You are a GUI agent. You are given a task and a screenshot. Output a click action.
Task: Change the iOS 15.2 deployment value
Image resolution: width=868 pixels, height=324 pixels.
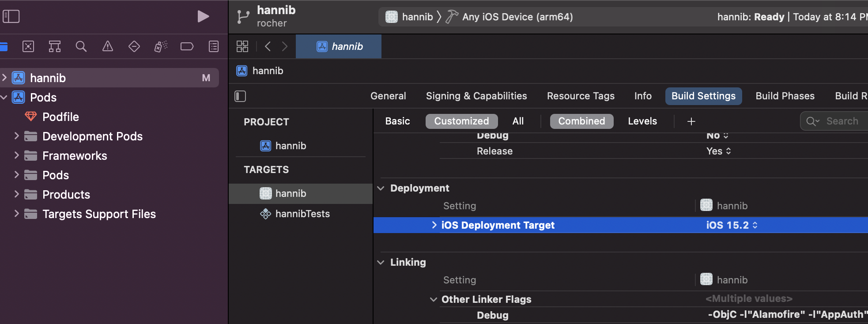(x=732, y=225)
